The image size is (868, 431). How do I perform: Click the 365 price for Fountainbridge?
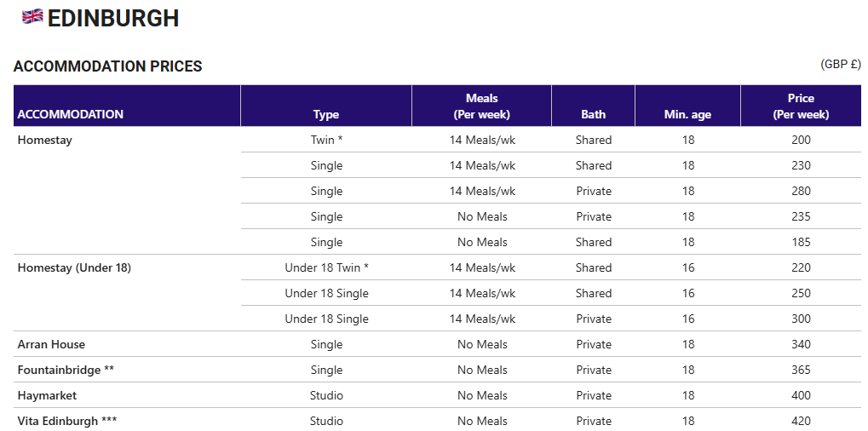801,370
